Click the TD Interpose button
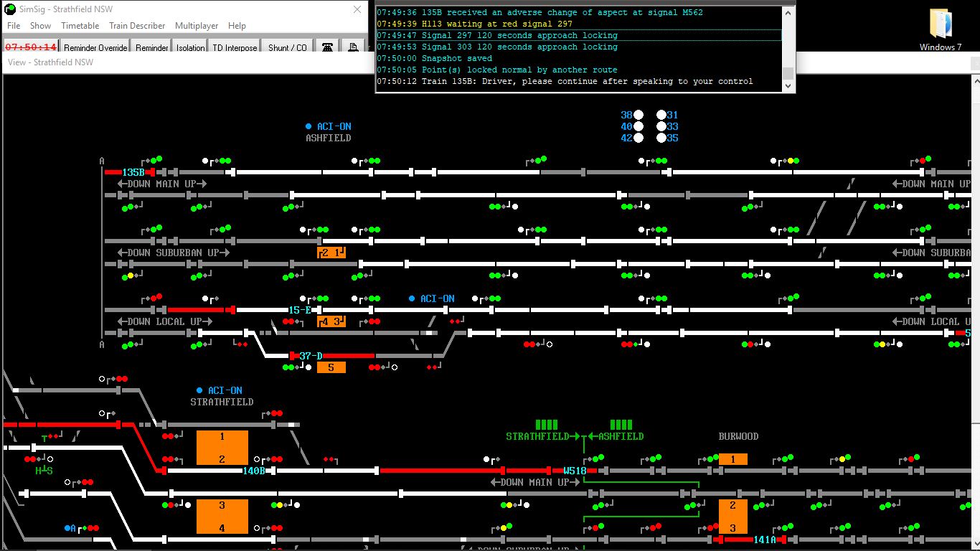The image size is (980, 551). point(235,47)
